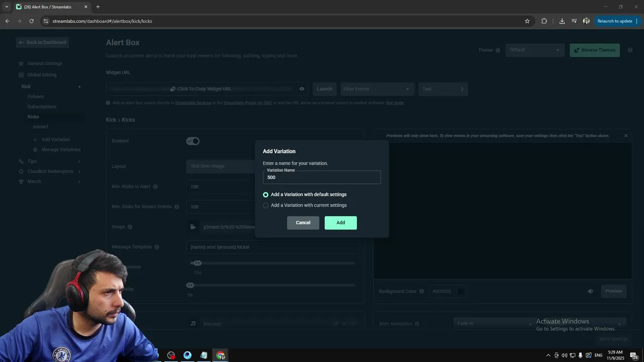Bookmark the page with the star icon
The width and height of the screenshot is (644, 362).
[x=527, y=21]
